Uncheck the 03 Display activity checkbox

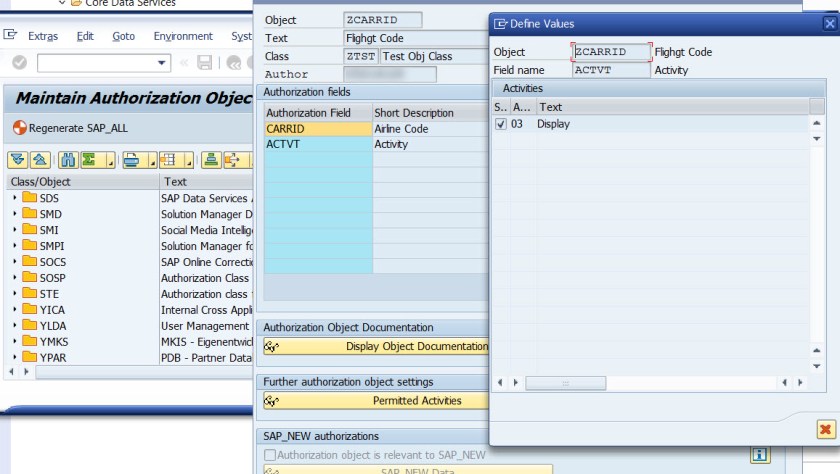click(x=500, y=124)
